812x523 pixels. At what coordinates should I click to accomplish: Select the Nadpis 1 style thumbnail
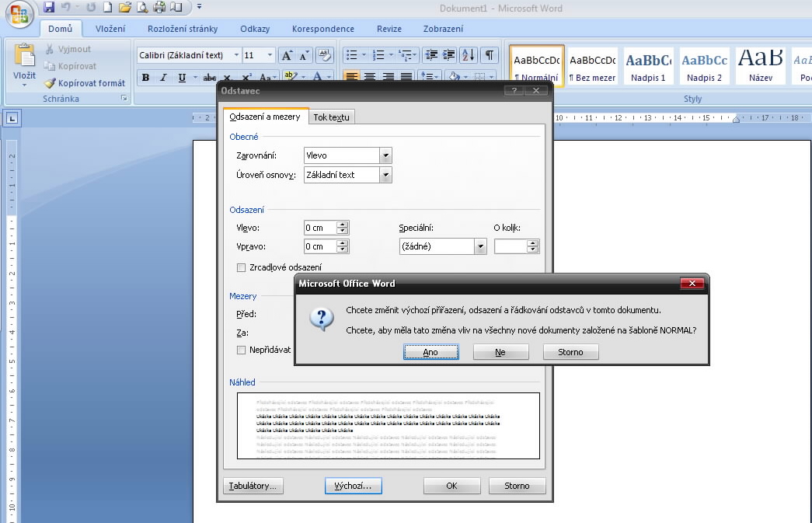(x=648, y=66)
